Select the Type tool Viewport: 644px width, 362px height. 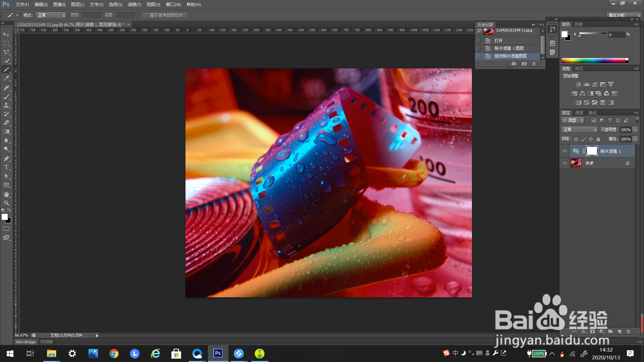[6, 167]
